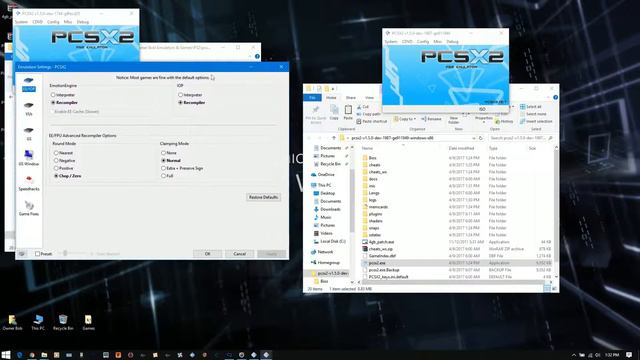This screenshot has width=640, height=360.
Task: Click Select all in Explorer ribbon
Action: pyautogui.click(x=531, y=107)
